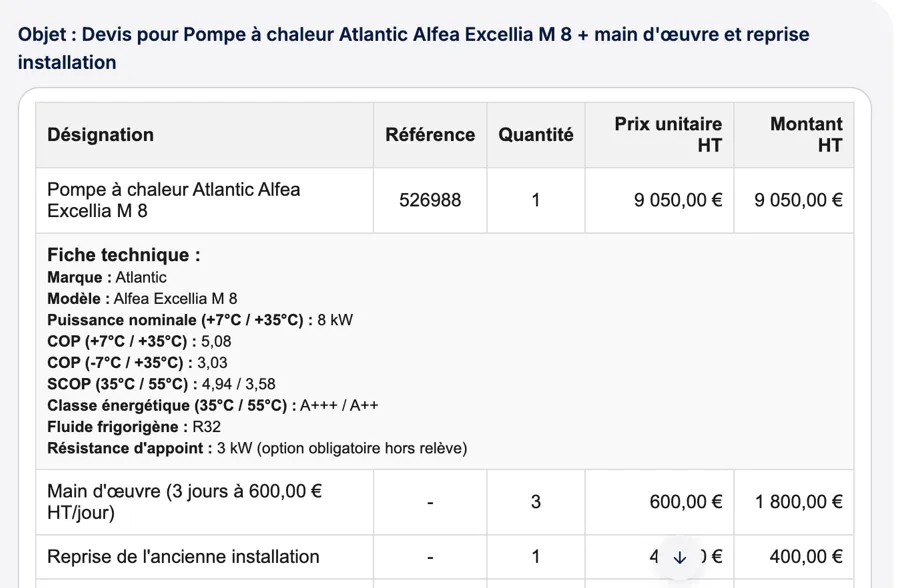The width and height of the screenshot is (905, 588).
Task: Click the 1 800,00 € amount cell
Action: tap(794, 502)
